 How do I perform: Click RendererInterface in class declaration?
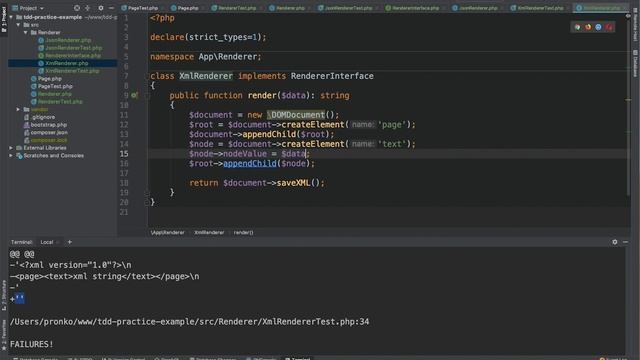tap(332, 76)
